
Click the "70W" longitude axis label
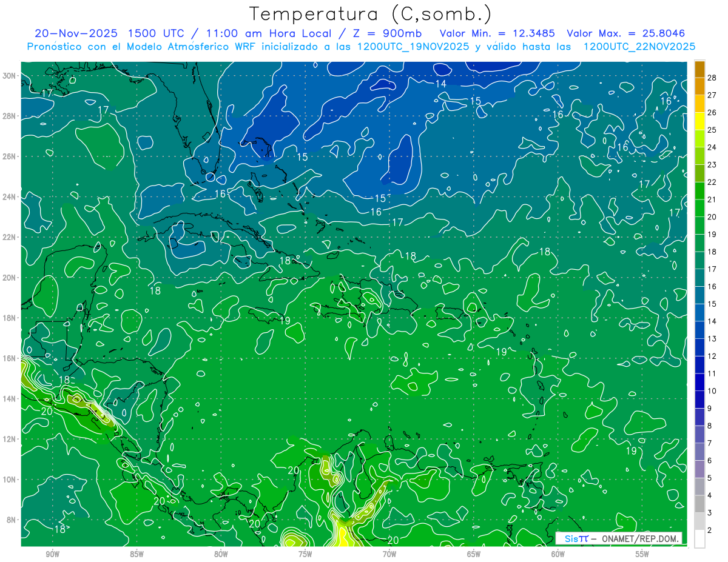[x=389, y=554]
